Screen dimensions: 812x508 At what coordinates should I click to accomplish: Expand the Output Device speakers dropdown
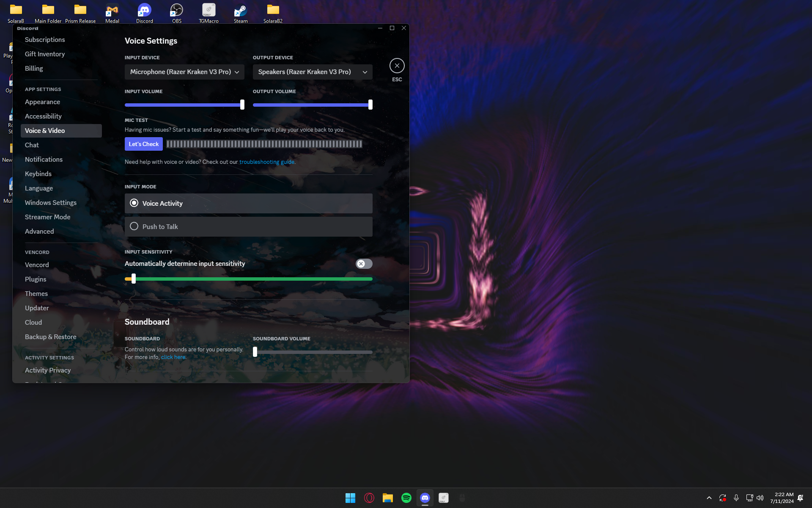(312, 72)
